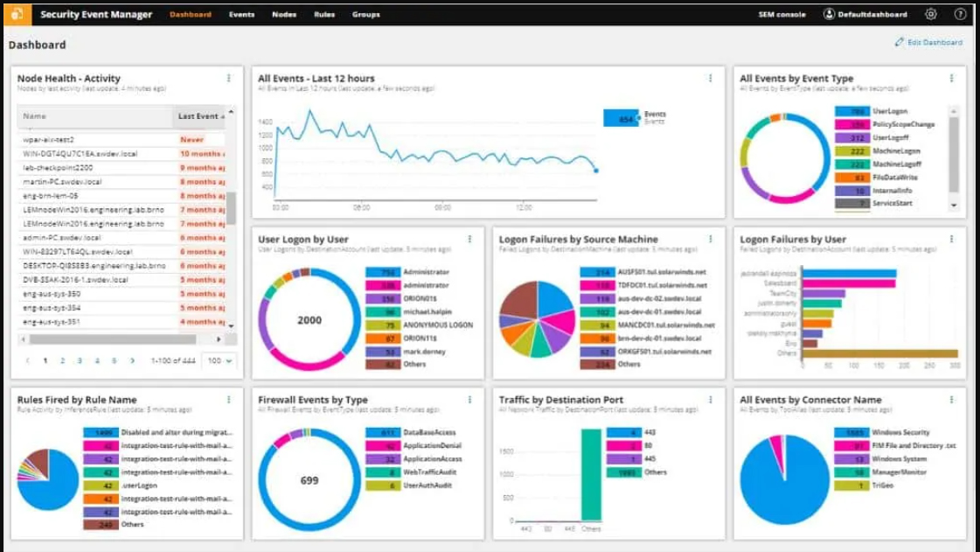
Task: Sort the table by the Name column
Action: click(95, 116)
